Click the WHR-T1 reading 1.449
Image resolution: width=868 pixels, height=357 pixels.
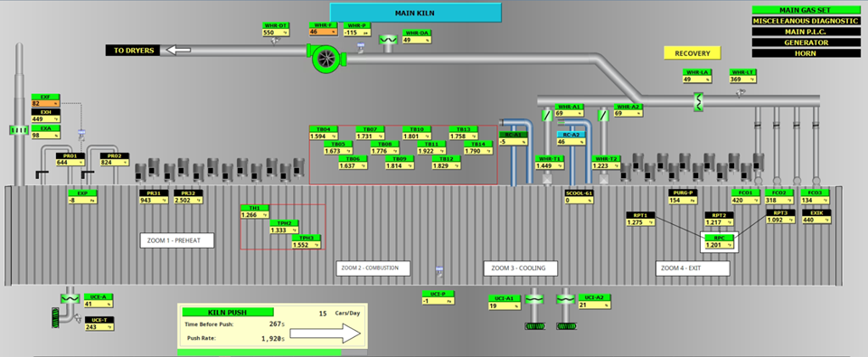tap(550, 165)
